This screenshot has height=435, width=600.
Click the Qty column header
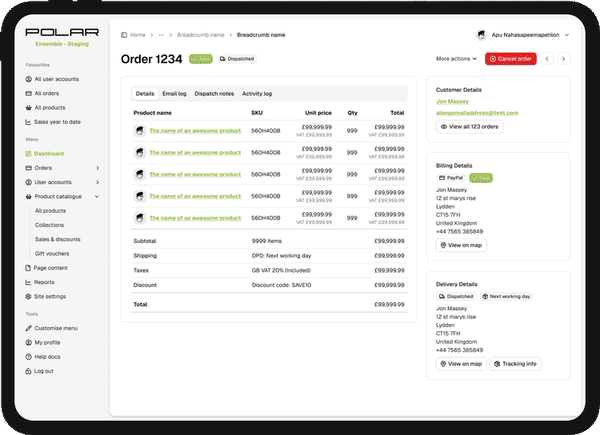pyautogui.click(x=352, y=113)
